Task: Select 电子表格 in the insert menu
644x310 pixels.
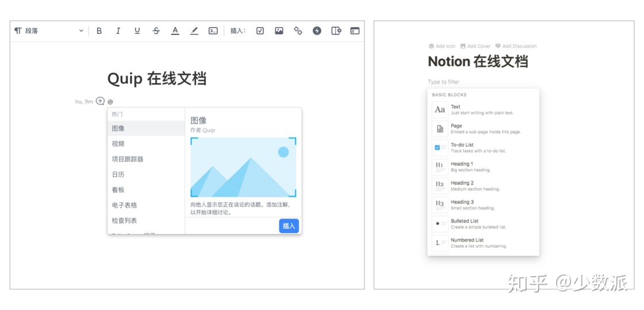Action: click(146, 205)
